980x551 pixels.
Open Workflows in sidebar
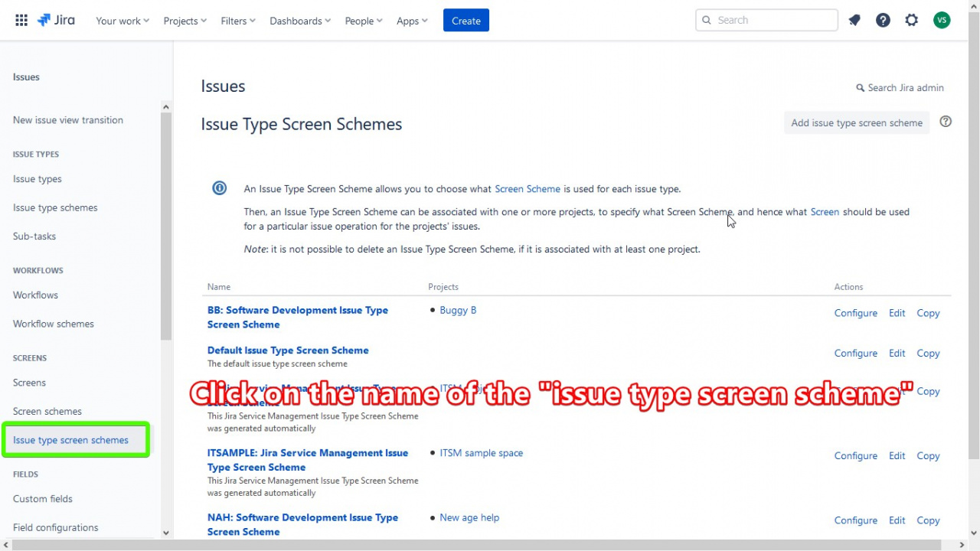point(35,295)
